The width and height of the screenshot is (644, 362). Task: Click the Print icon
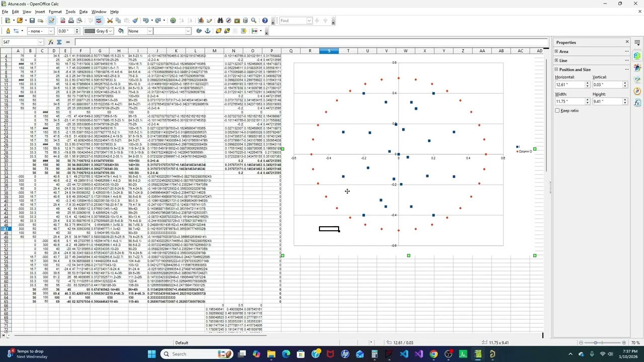click(71, 21)
